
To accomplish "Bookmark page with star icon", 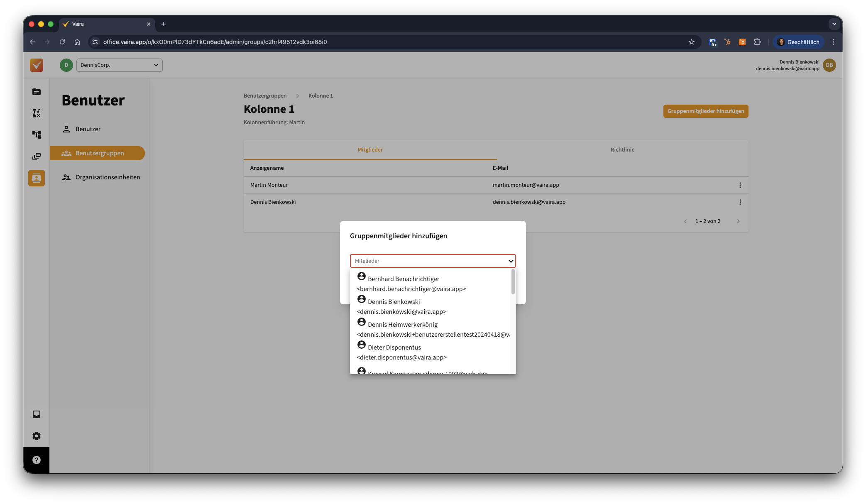I will (691, 42).
